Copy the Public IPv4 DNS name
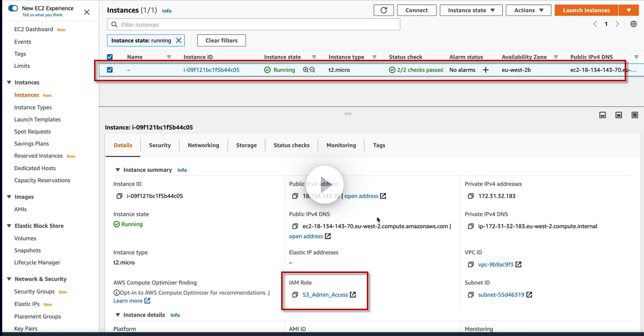 coord(295,226)
